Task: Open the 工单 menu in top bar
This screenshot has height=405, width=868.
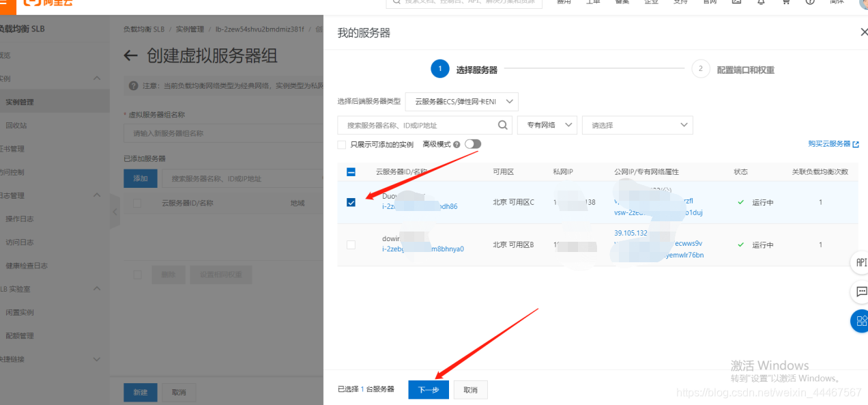Action: 592,3
